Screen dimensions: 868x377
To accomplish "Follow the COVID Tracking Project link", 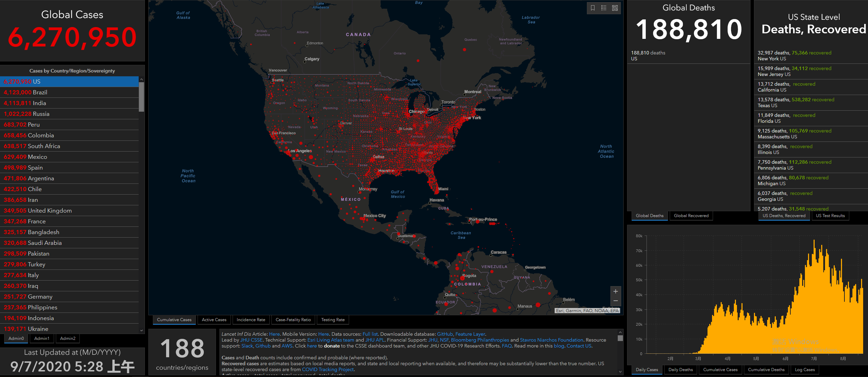I will pos(328,369).
